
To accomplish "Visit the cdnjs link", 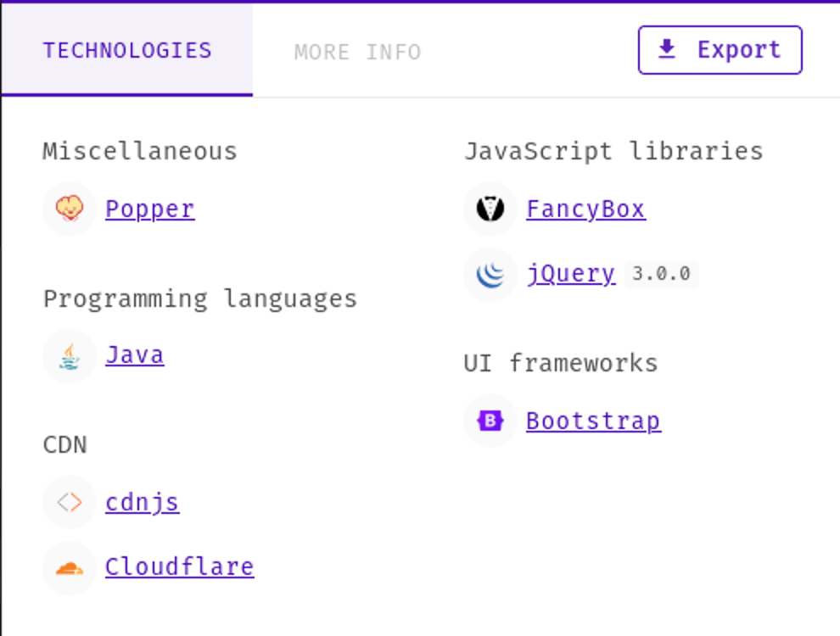I will 143,503.
